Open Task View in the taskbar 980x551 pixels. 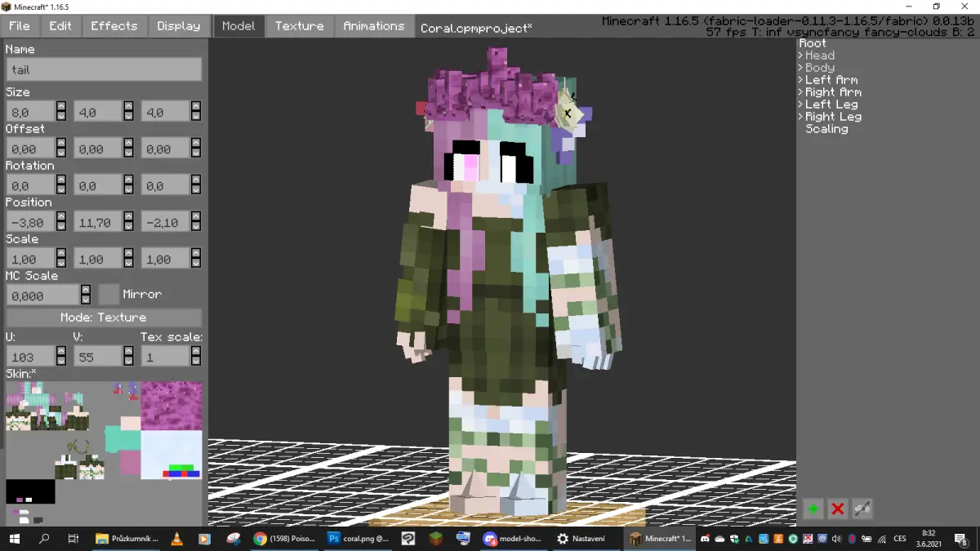(73, 539)
